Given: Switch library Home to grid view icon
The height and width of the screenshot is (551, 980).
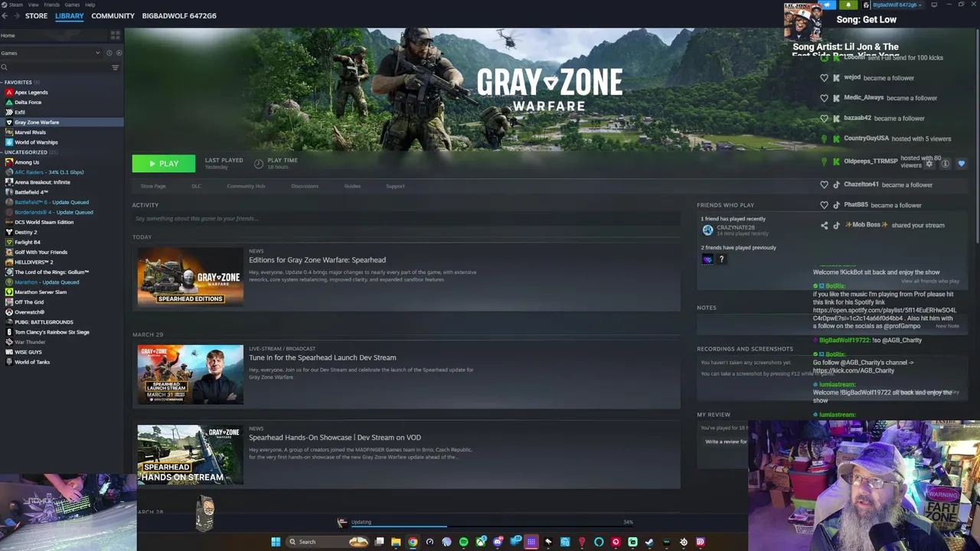Looking at the screenshot, I should click(116, 35).
